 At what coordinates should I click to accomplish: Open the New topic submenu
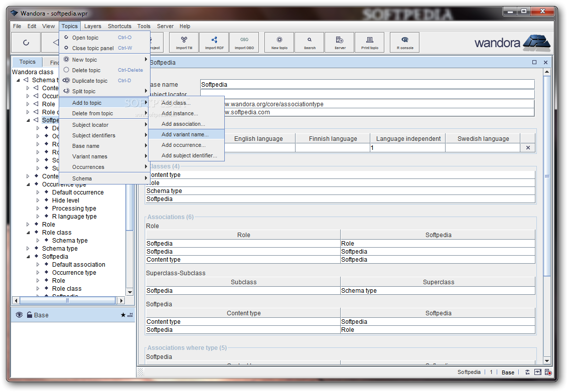pos(105,60)
